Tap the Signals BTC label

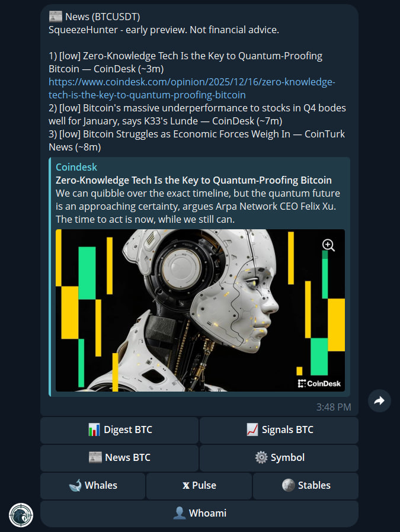(x=287, y=430)
